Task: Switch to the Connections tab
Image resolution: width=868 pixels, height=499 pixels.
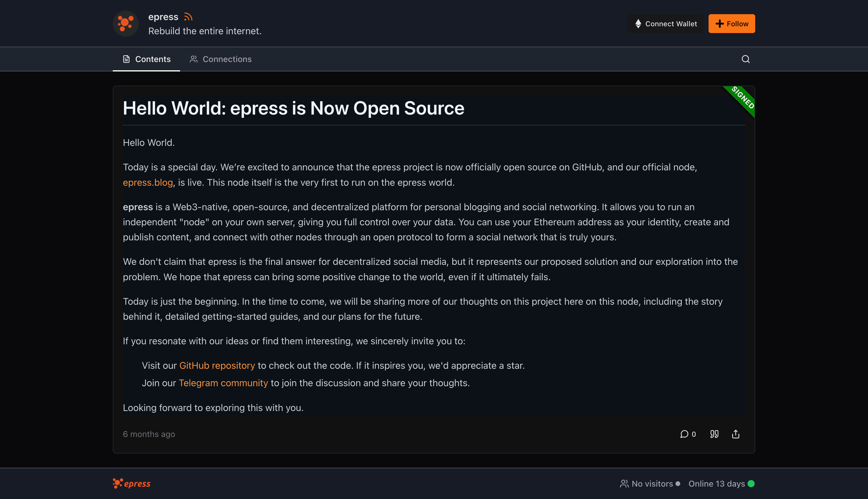Action: point(227,59)
